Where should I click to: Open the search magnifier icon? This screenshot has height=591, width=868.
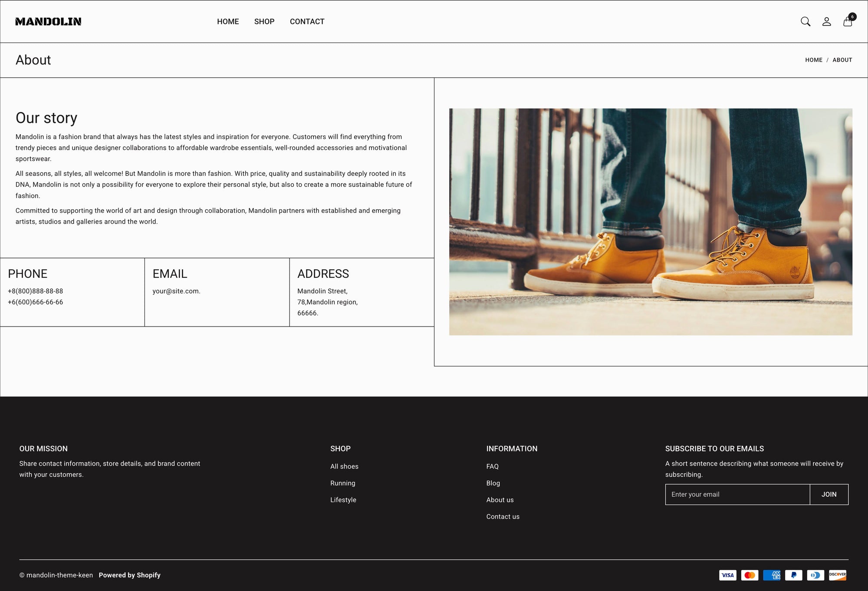coord(805,22)
